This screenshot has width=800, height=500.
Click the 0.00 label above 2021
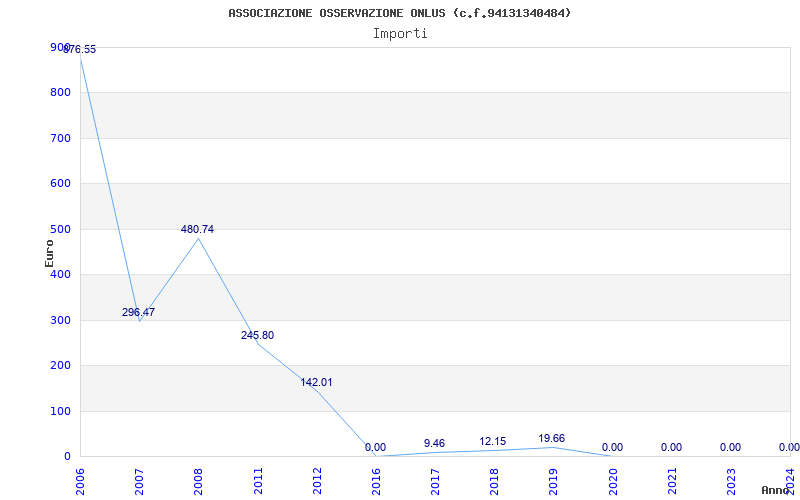click(671, 447)
